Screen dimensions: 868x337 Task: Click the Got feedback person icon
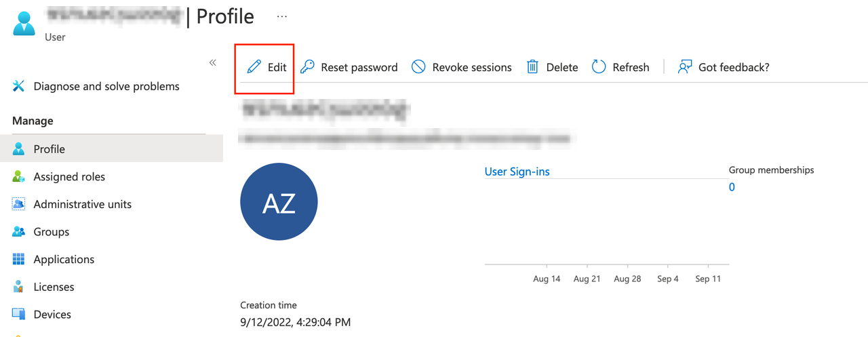point(685,67)
